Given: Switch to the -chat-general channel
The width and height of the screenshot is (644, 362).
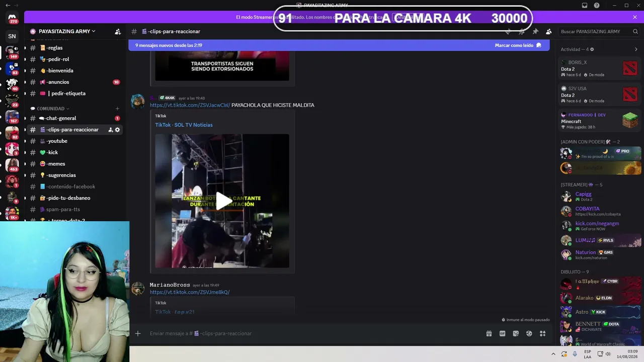Looking at the screenshot, I should click(73, 118).
